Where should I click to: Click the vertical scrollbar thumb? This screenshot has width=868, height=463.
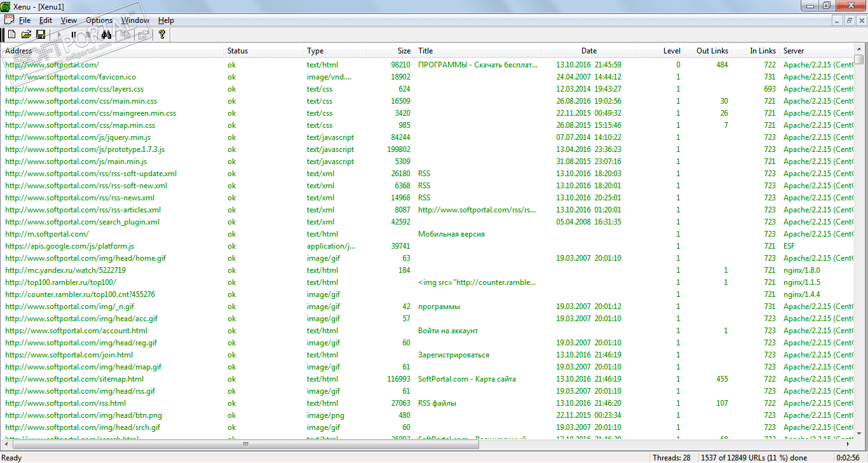click(x=859, y=60)
